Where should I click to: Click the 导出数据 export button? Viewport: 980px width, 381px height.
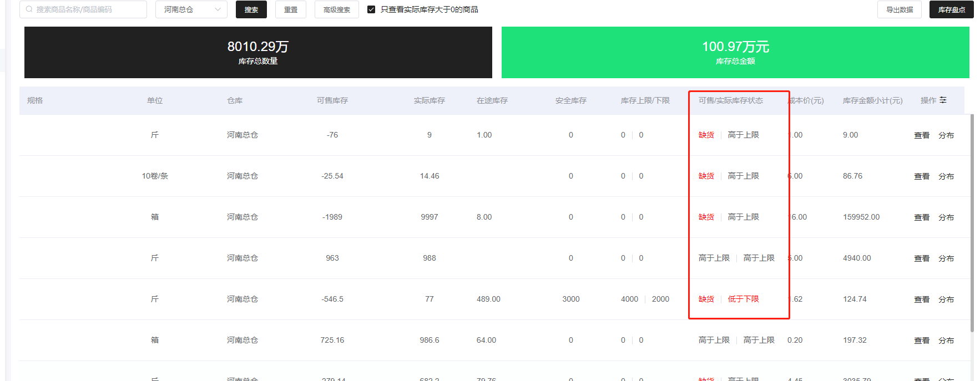(900, 9)
